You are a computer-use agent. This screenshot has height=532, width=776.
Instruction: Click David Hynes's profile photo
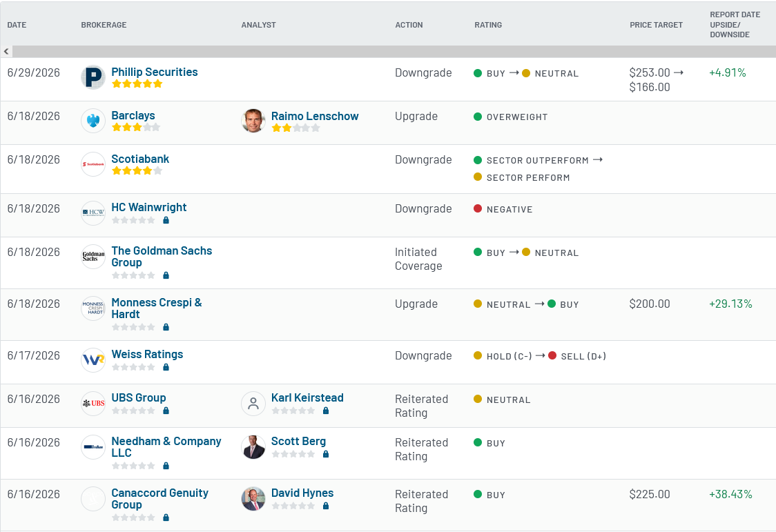click(x=253, y=499)
